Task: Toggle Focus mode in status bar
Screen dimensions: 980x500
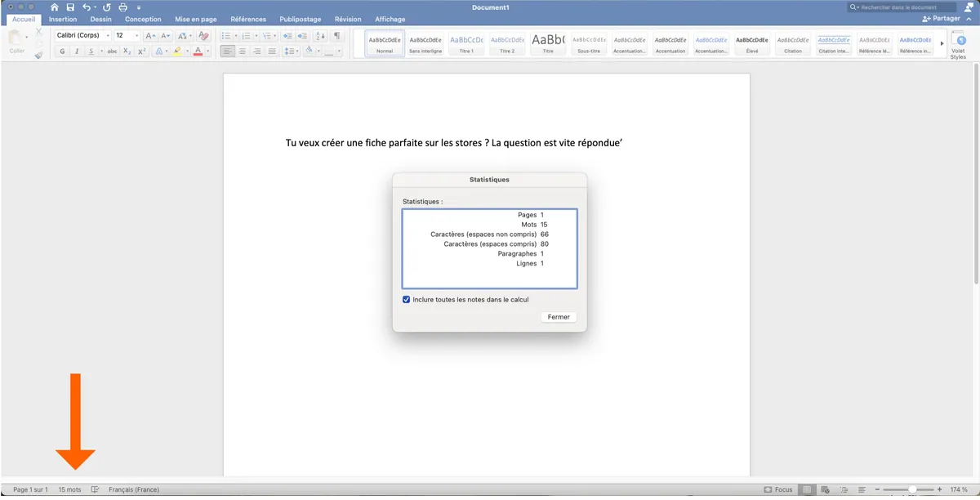Action: [778, 489]
